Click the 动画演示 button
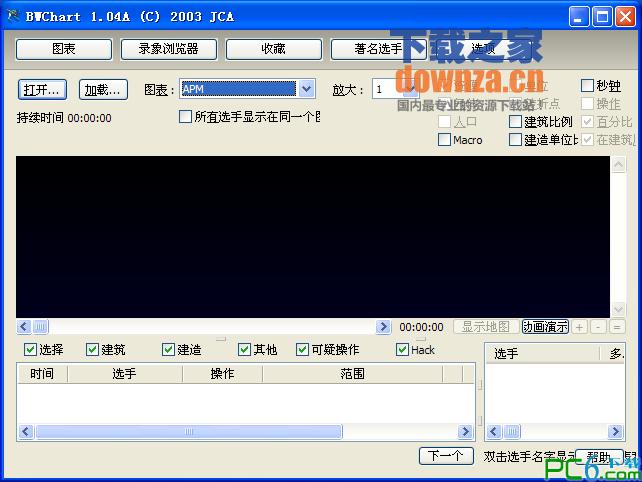 545,327
